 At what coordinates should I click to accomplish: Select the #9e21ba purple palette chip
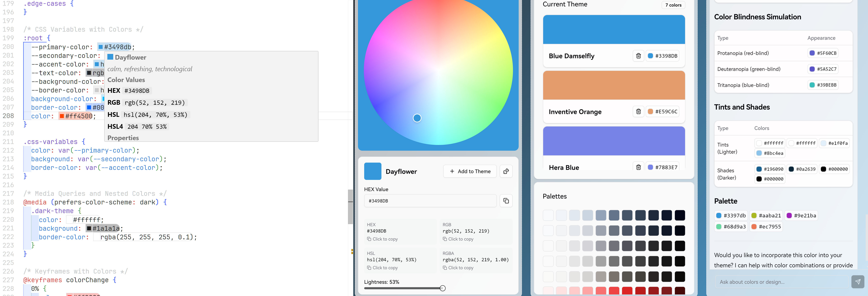[801, 216]
